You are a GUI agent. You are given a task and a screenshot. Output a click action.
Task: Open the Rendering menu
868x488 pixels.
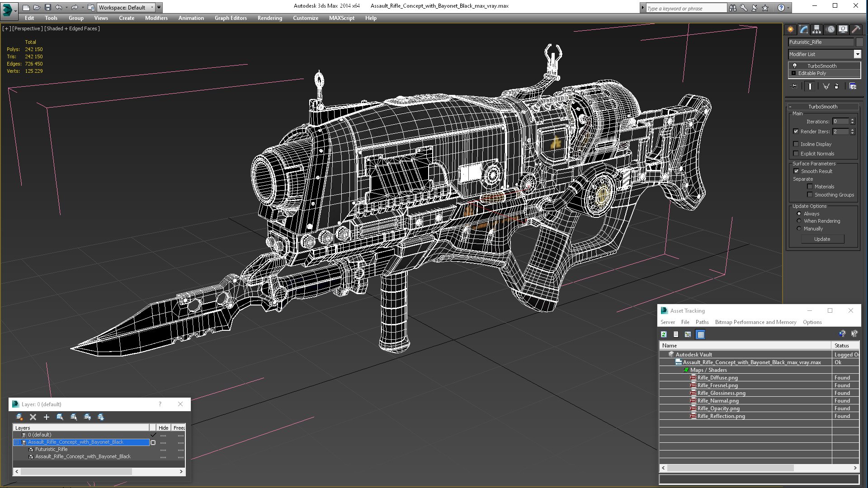(270, 18)
